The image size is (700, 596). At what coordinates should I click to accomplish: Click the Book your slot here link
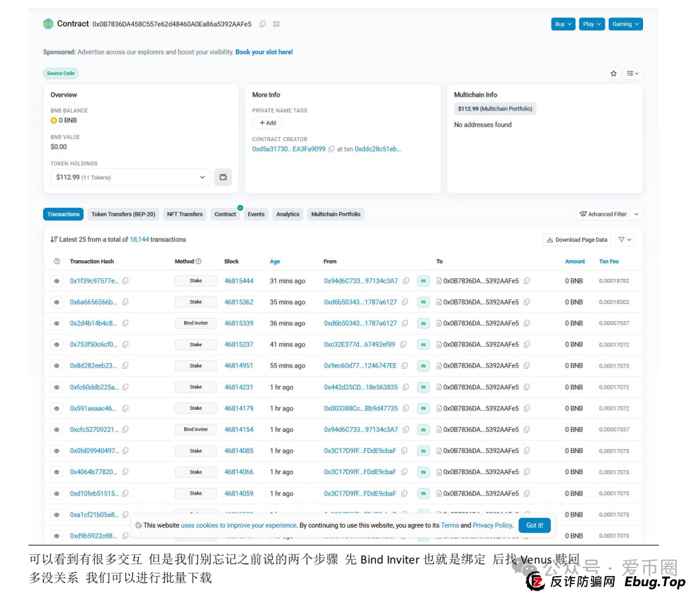[264, 52]
